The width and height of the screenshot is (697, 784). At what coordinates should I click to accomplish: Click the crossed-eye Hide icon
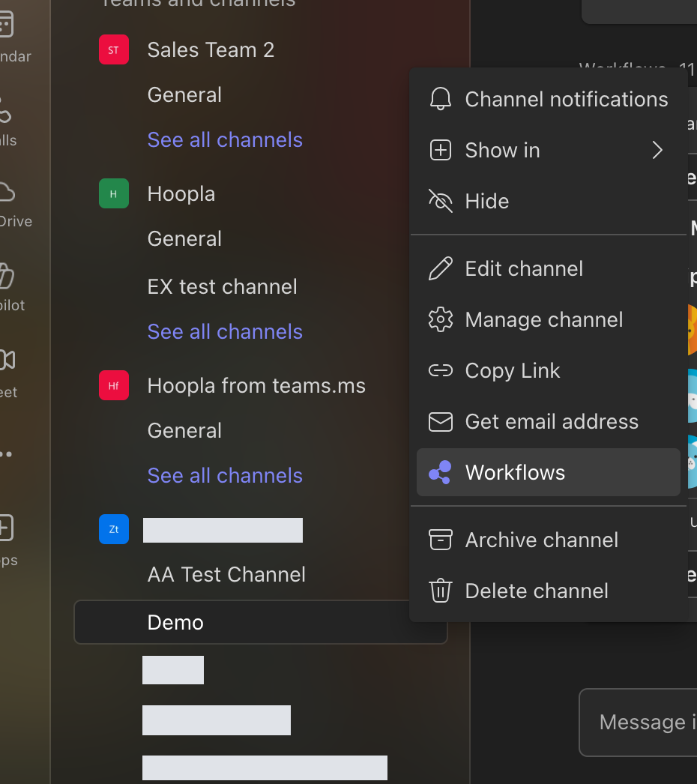point(440,201)
